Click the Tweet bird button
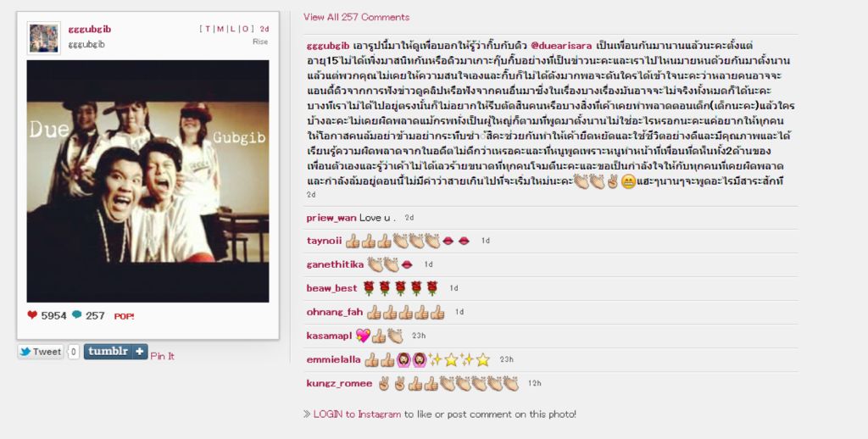The width and height of the screenshot is (868, 439). pos(41,352)
